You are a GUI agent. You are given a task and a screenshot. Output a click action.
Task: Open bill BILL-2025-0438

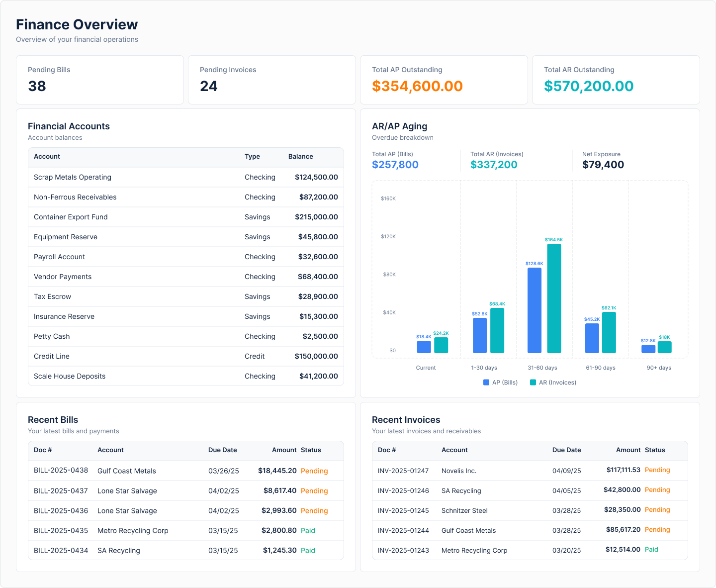click(186, 471)
